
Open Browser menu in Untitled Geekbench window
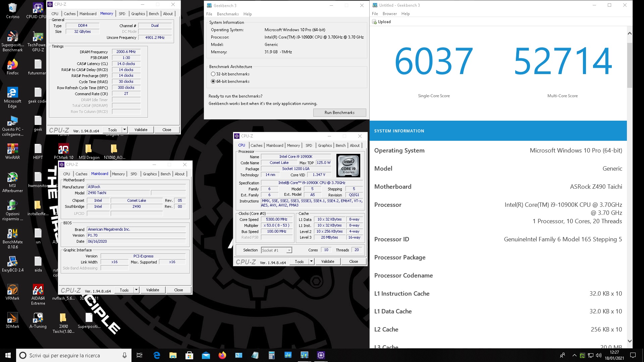pos(389,14)
